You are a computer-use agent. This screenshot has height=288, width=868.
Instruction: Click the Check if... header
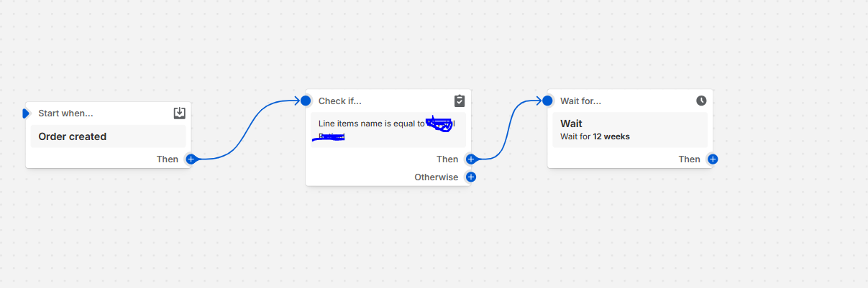click(340, 101)
